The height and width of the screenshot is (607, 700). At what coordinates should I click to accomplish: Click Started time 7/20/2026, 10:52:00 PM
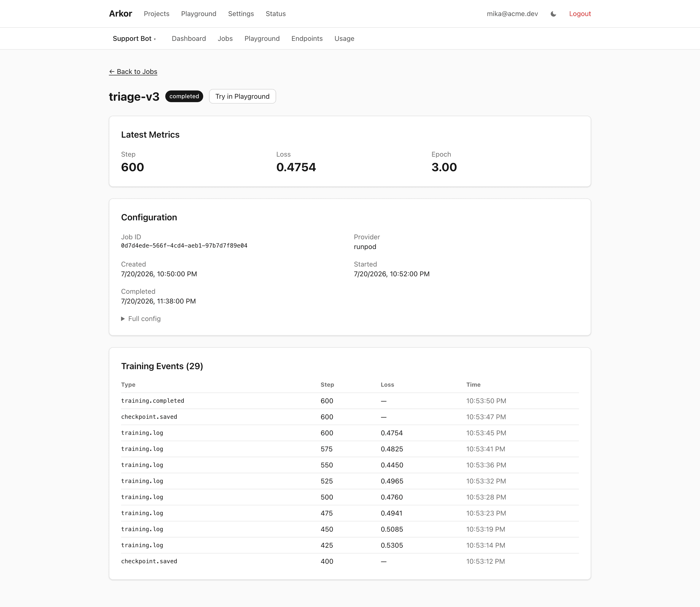[392, 274]
